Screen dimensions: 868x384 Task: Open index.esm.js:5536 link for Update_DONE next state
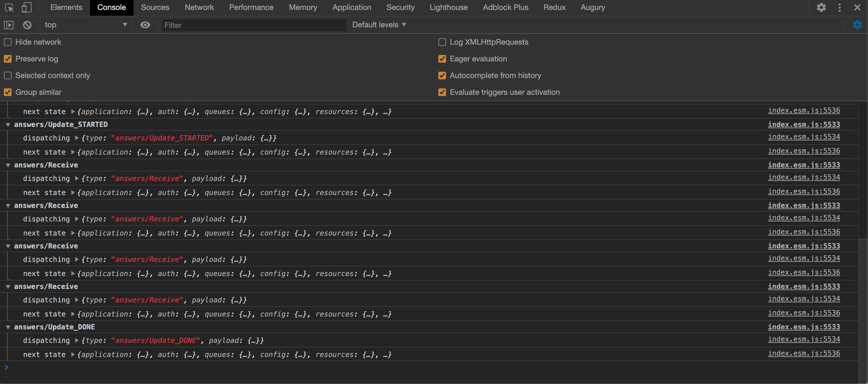pyautogui.click(x=804, y=354)
